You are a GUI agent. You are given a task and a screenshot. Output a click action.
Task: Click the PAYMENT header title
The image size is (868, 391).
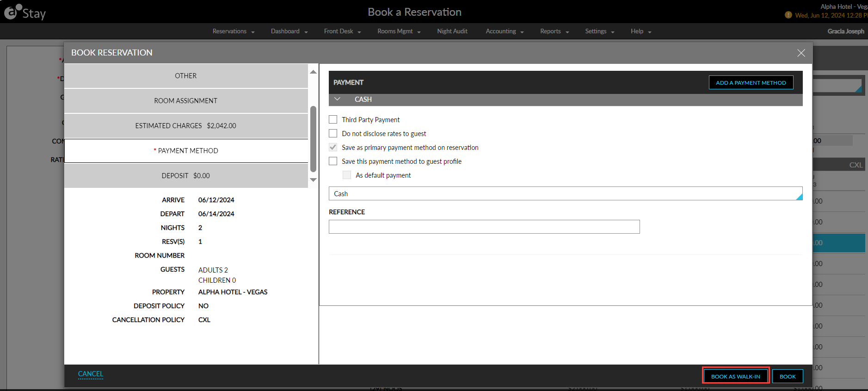[349, 82]
